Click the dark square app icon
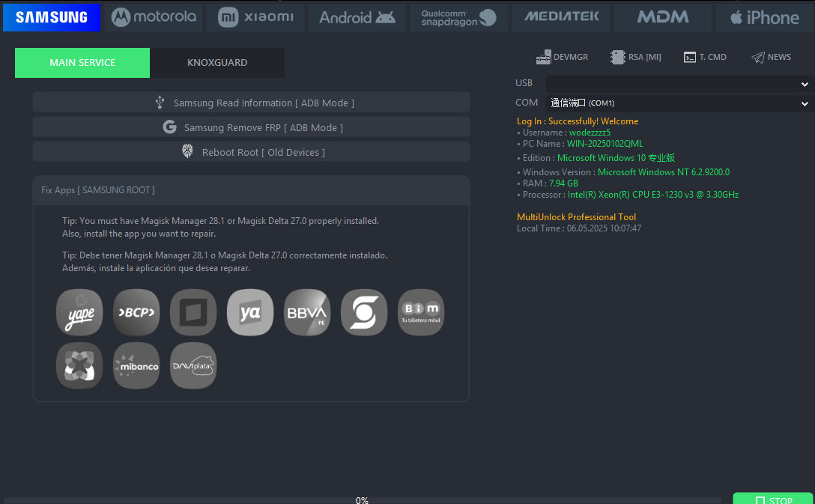 click(x=193, y=312)
